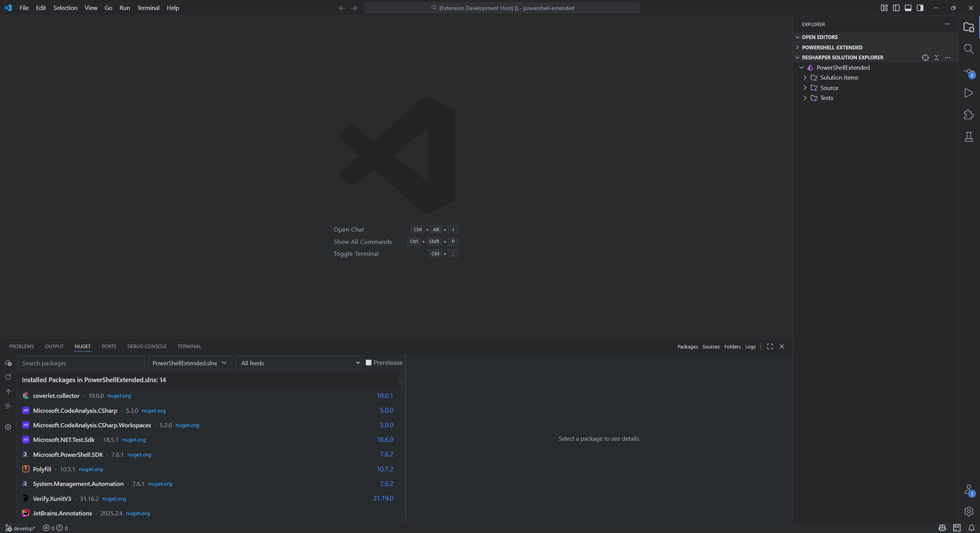Open the Selection menu
This screenshot has width=980, height=533.
click(x=65, y=8)
